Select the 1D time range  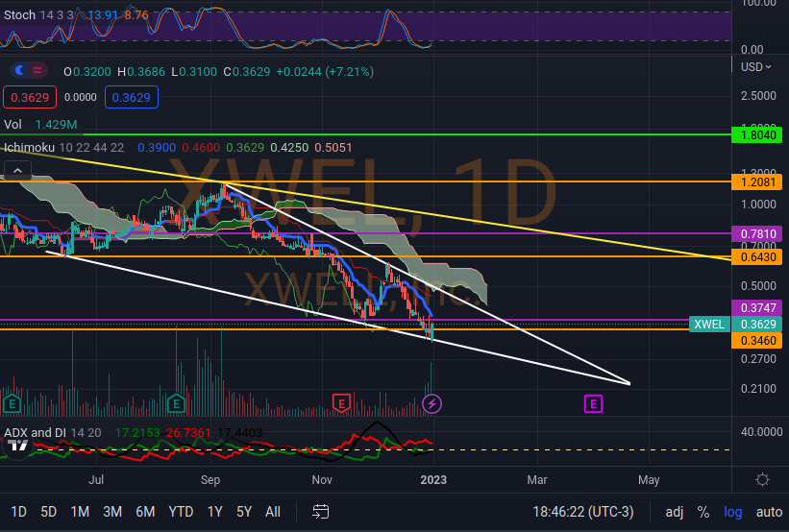coord(18,512)
